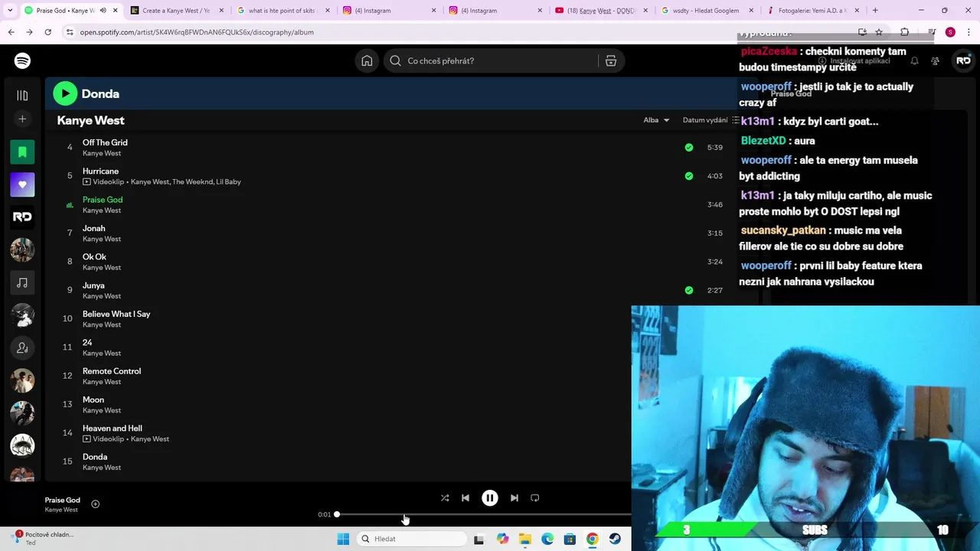Skip to next track
Image resolution: width=980 pixels, height=551 pixels.
click(514, 497)
